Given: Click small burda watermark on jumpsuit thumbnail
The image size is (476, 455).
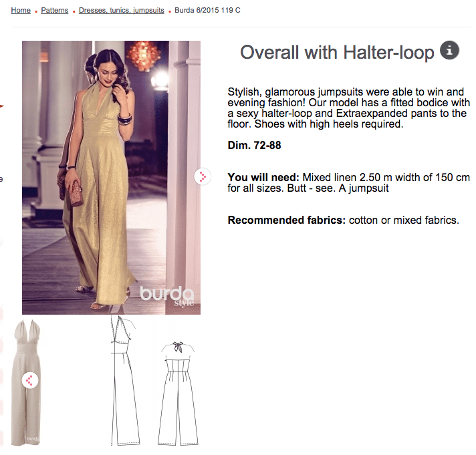Looking at the screenshot, I should [31, 439].
